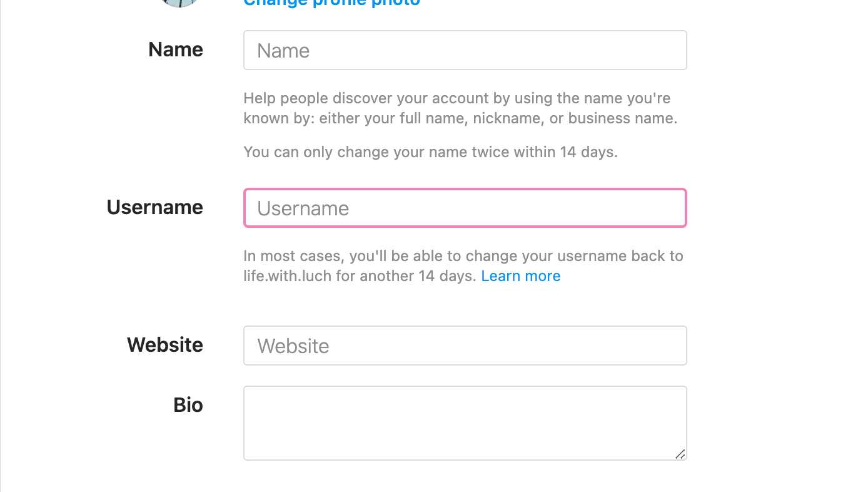Click the Username label
868x492 pixels.
(x=154, y=207)
